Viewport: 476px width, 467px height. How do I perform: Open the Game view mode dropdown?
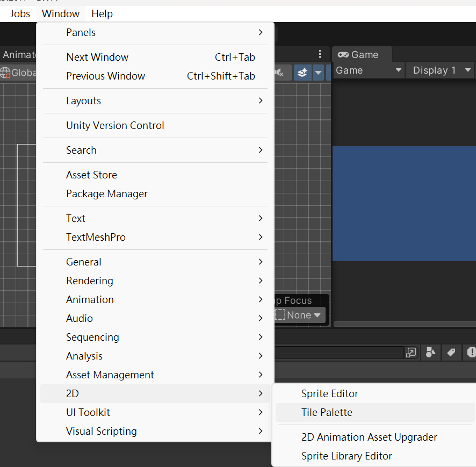click(x=369, y=70)
